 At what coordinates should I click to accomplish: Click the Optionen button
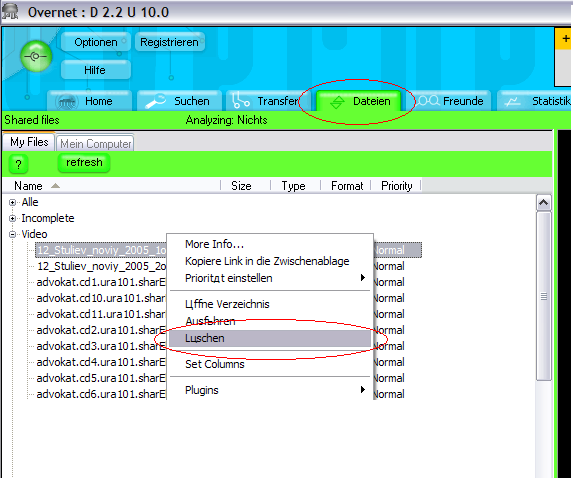pos(96,42)
